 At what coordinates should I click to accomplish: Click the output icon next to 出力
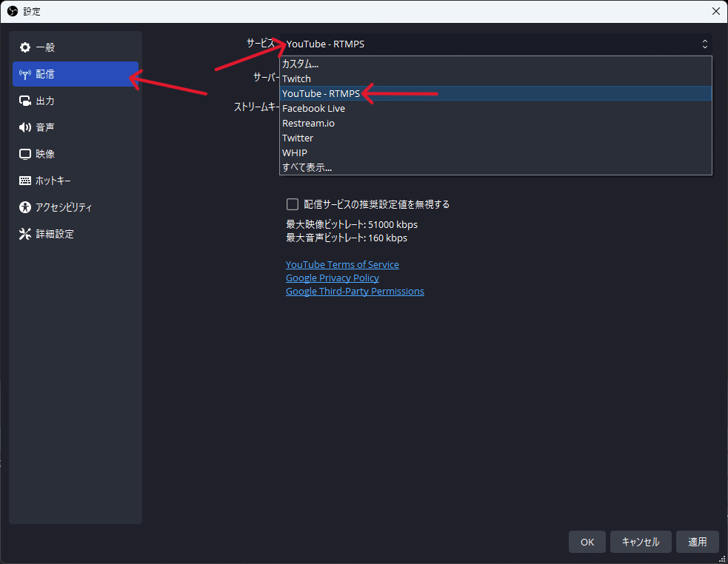[x=25, y=101]
